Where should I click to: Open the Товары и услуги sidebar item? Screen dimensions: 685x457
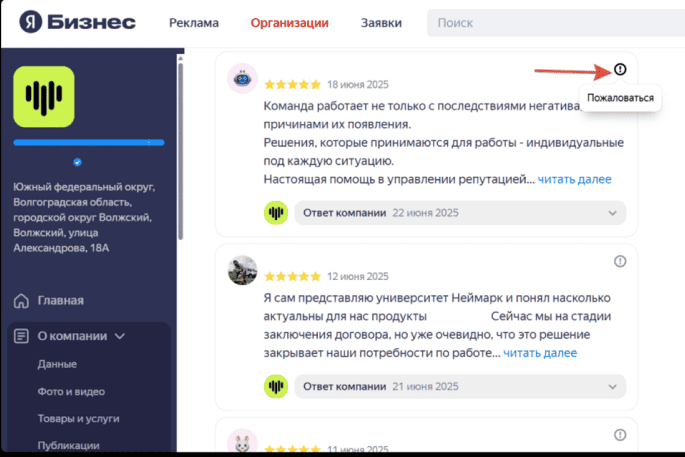(79, 419)
